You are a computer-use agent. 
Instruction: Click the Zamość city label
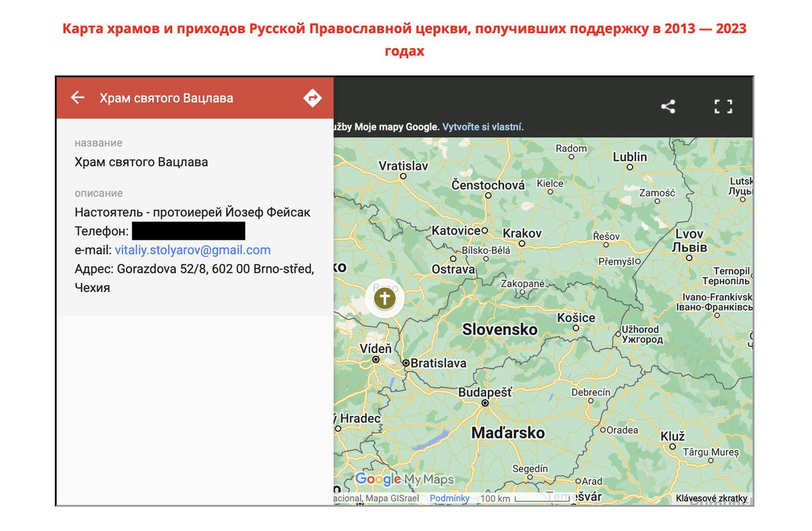pyautogui.click(x=657, y=193)
